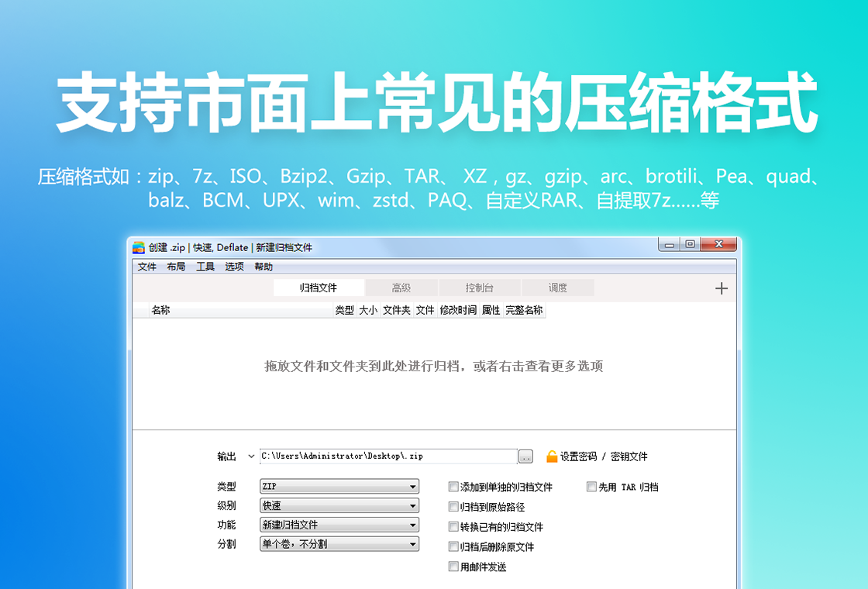Viewport: 868px width, 589px height.
Task: Select the 控制台 tab
Action: coord(479,288)
